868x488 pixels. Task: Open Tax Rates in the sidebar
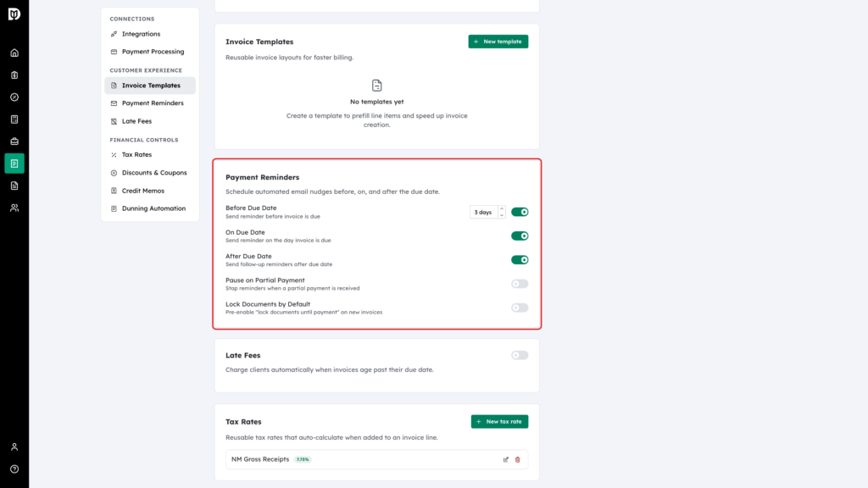150,155
